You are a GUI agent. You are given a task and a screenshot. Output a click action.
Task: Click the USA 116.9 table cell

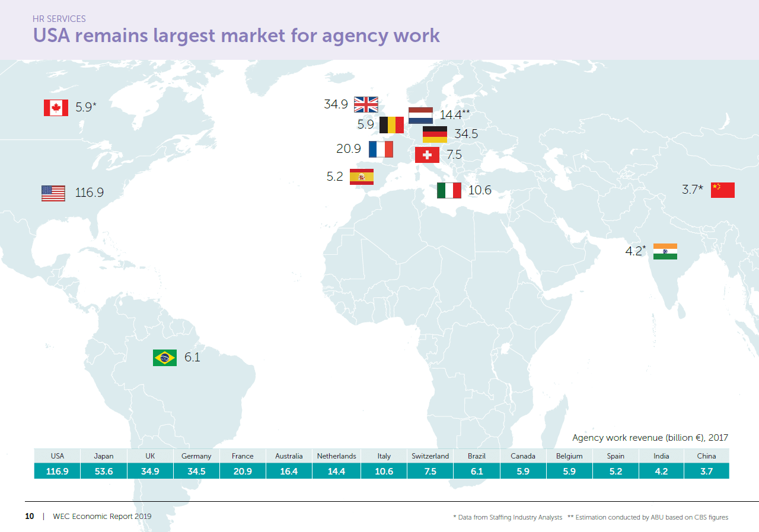(x=58, y=472)
